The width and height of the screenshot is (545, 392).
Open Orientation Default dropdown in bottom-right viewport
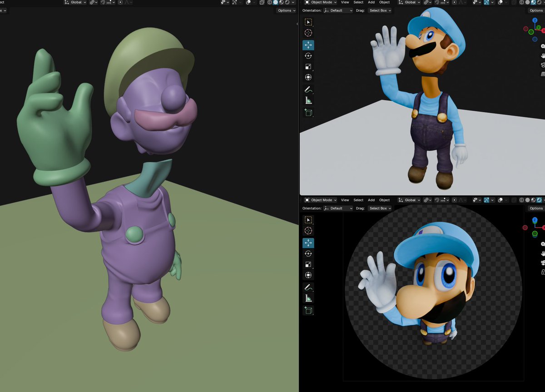click(338, 208)
